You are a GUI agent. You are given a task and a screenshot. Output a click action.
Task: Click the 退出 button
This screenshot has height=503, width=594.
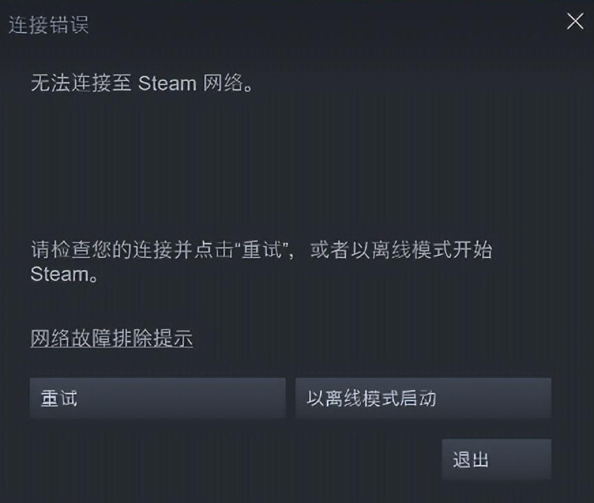(496, 459)
